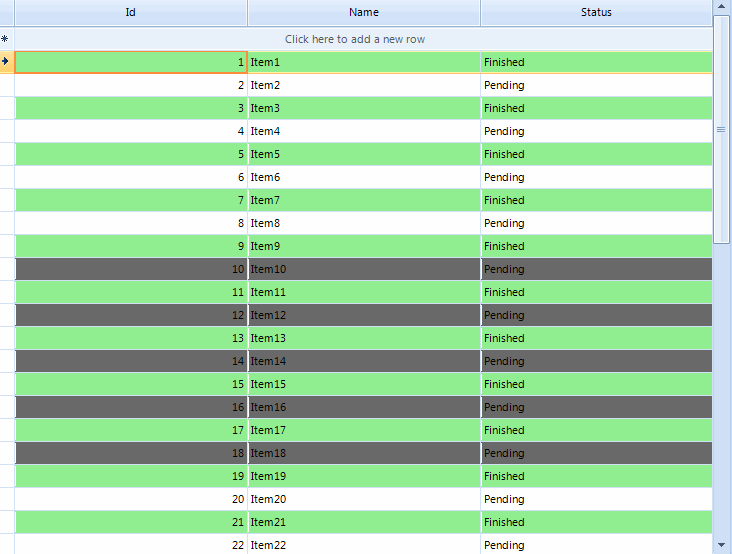The height and width of the screenshot is (554, 732).
Task: Select the Item20 name cell
Action: 364,499
